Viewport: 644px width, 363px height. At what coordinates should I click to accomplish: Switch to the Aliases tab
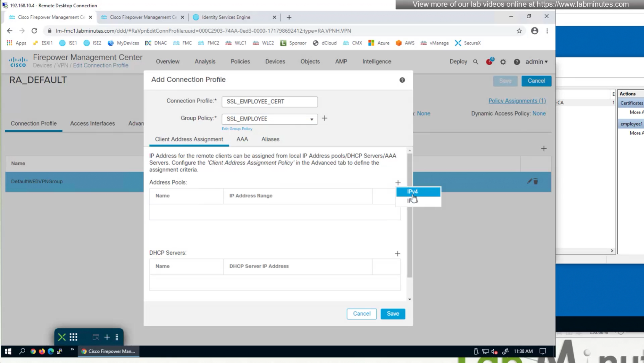[270, 139]
